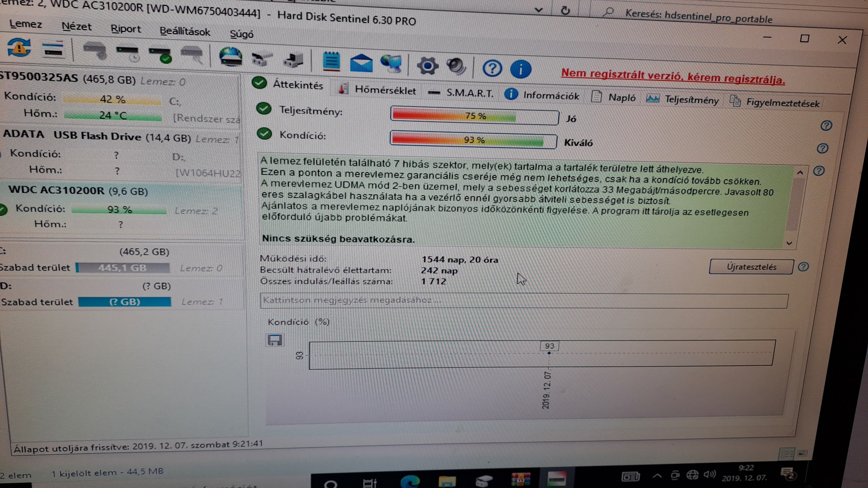868x488 pixels.
Task: Click the drive with green check icon
Action: (x=160, y=55)
